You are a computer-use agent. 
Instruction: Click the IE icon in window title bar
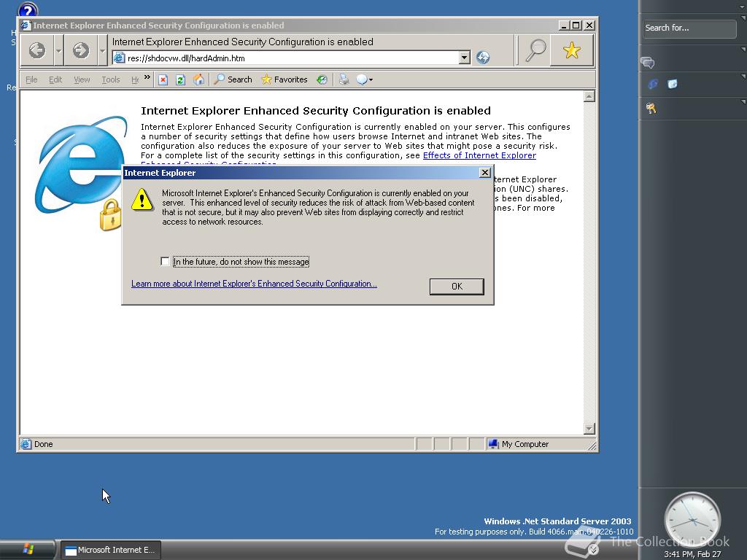pos(26,26)
